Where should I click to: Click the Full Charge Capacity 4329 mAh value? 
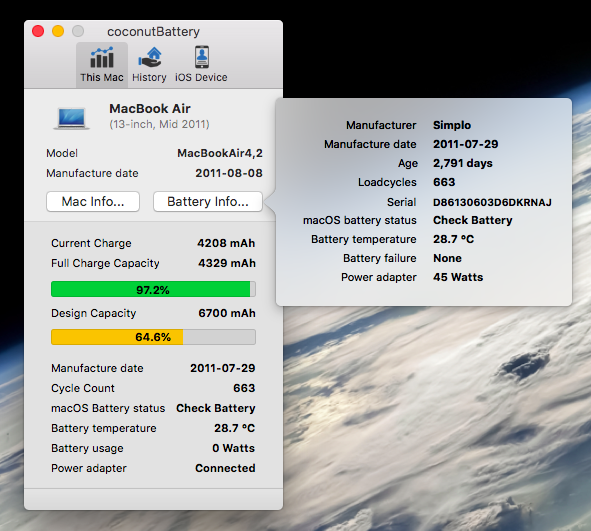coord(227,263)
